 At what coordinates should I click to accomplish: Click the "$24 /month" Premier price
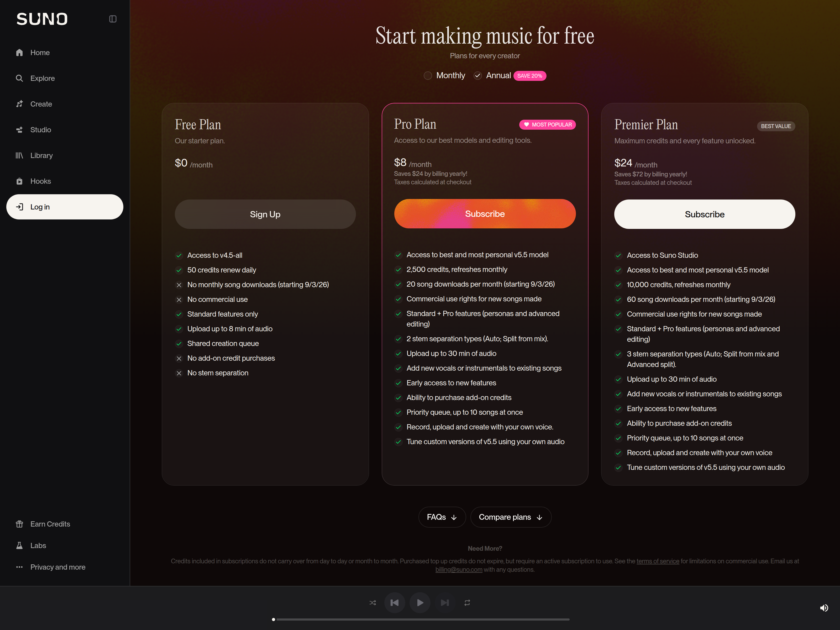636,164
